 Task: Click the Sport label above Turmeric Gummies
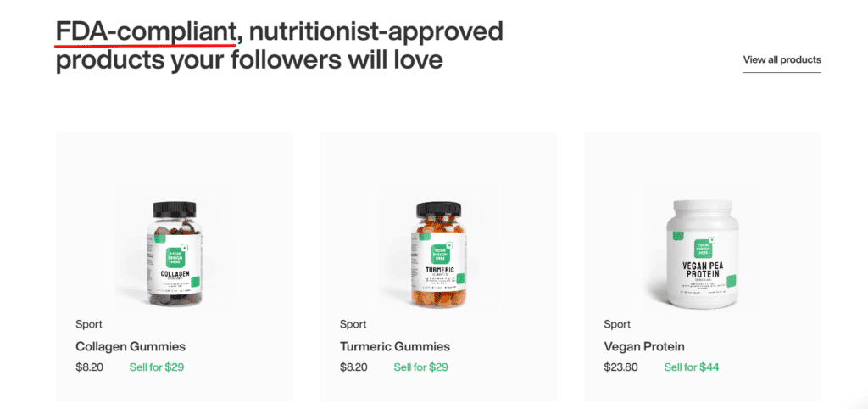353,324
